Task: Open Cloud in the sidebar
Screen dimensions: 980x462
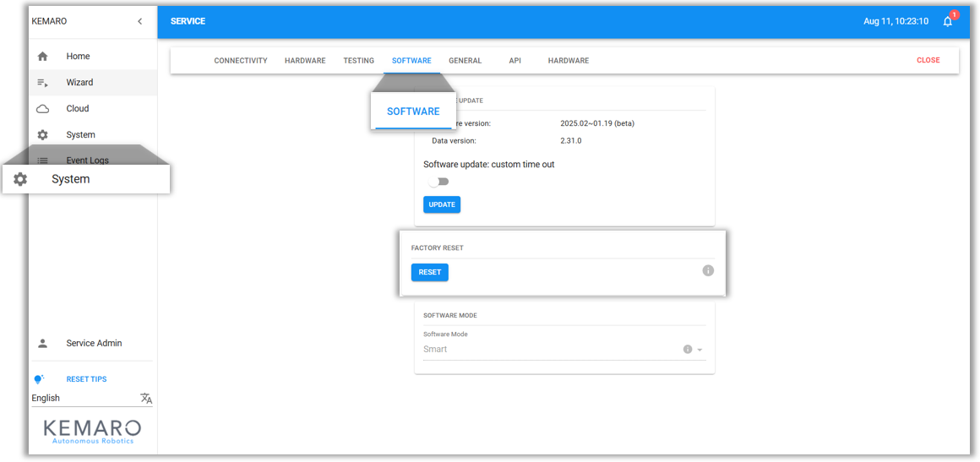Action: 92,109
